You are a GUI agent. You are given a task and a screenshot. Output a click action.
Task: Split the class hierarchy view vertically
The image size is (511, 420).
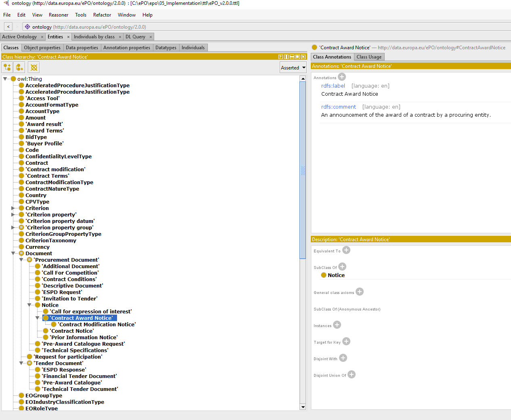(x=286, y=57)
